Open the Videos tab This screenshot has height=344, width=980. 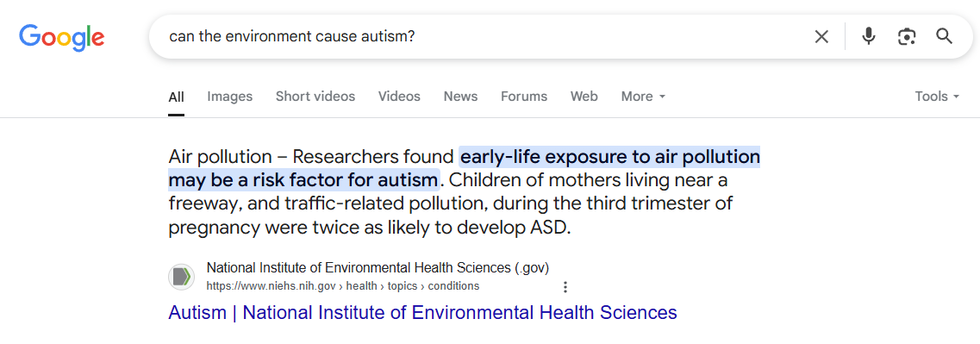tap(399, 97)
